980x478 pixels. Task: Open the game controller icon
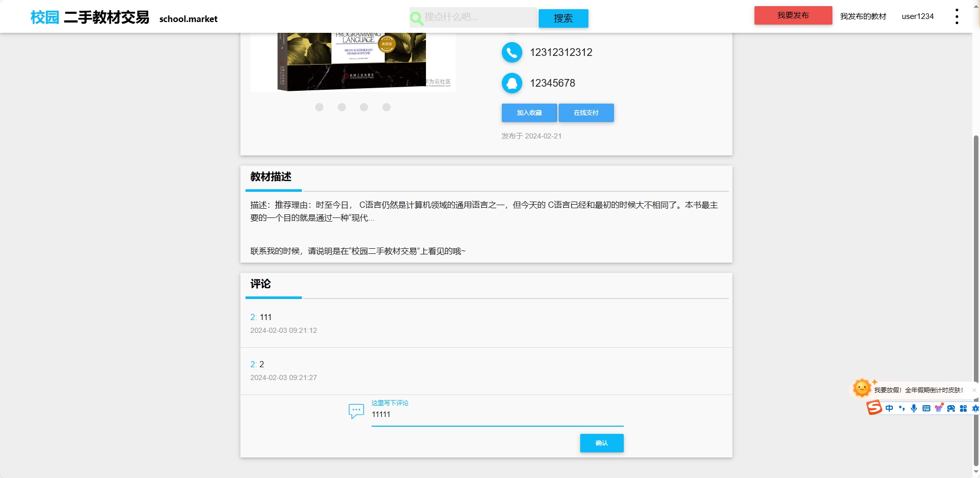tap(951, 408)
